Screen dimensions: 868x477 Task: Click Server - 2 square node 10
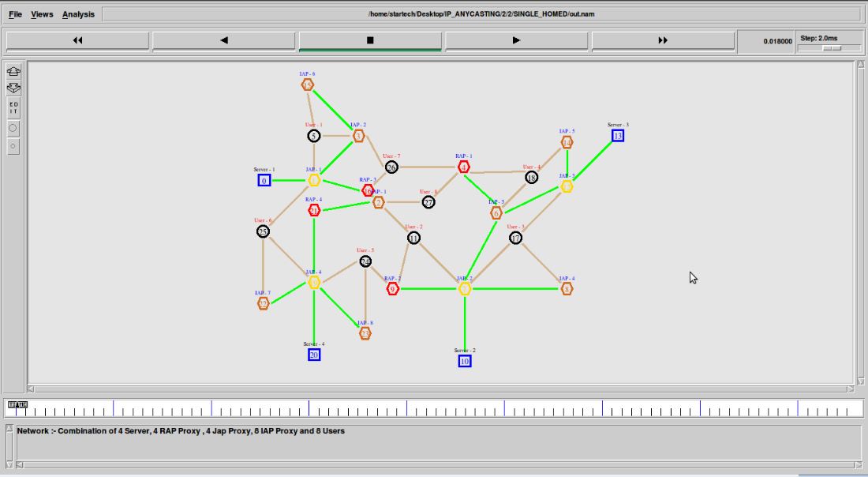(465, 361)
